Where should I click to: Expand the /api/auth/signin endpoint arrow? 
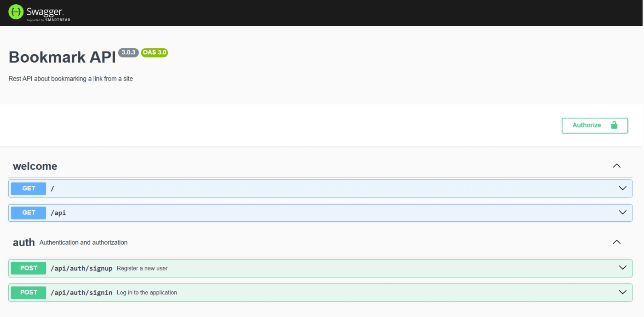pos(623,292)
